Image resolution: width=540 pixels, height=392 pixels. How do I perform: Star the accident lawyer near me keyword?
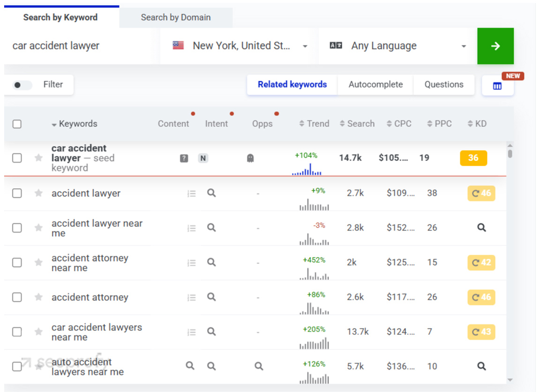click(38, 228)
